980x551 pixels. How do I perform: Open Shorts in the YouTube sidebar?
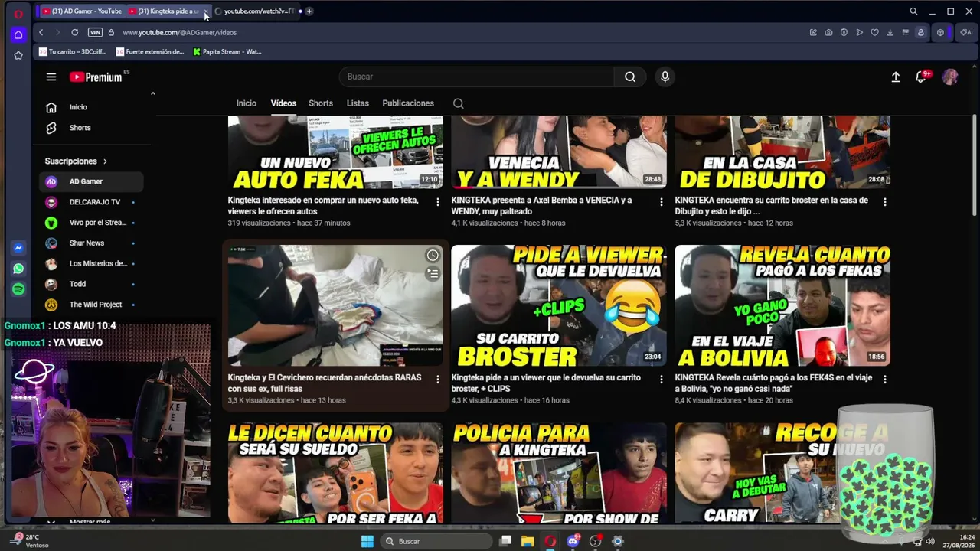[x=91, y=128]
